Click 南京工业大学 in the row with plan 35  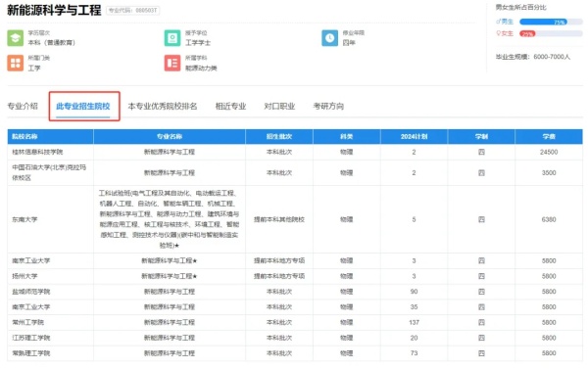click(30, 306)
